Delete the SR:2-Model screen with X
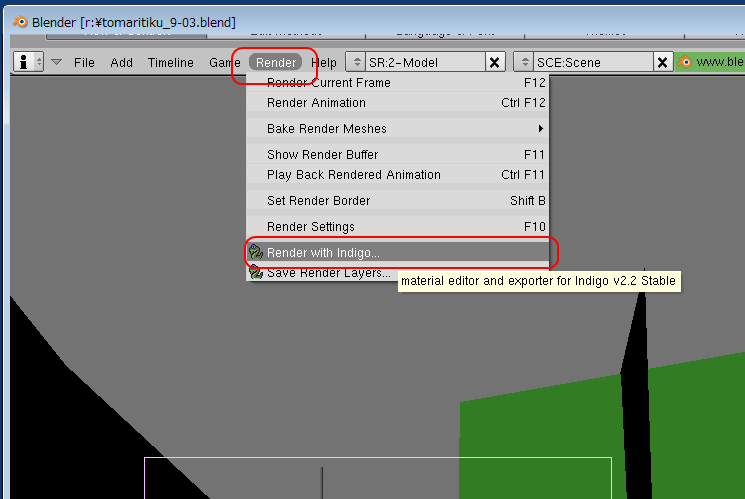 coord(494,62)
